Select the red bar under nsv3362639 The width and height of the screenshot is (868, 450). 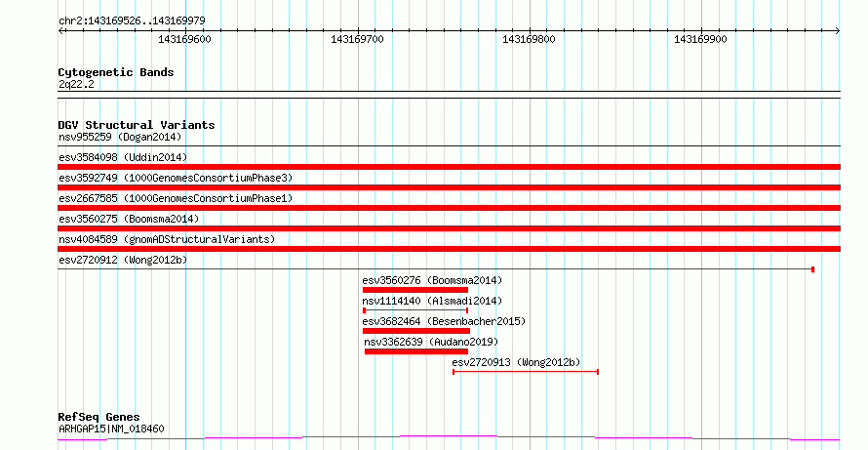click(416, 351)
